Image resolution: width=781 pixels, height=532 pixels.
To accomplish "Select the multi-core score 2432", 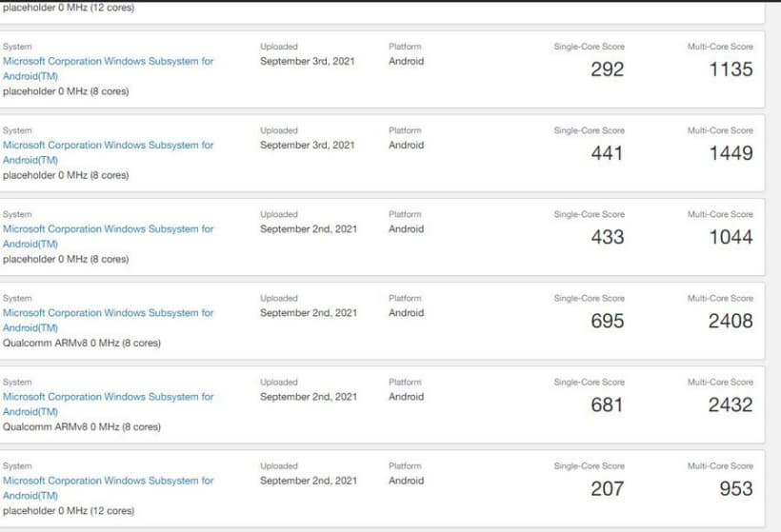I will coord(731,404).
